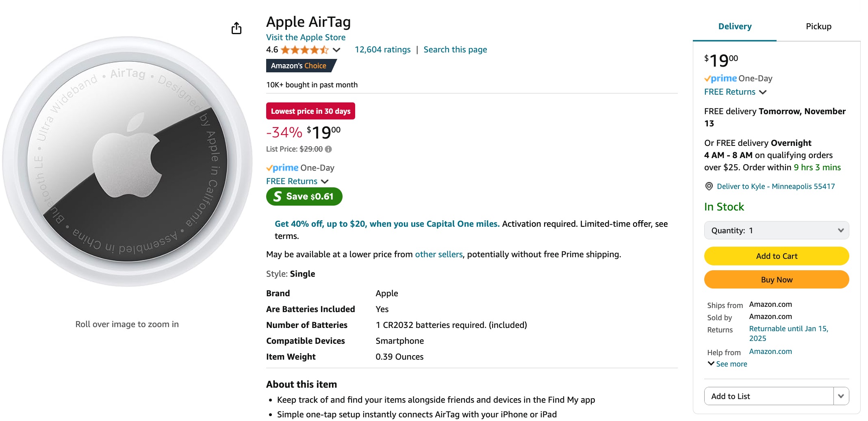The image size is (868, 421).
Task: Click the Lowest price in 30 days badge
Action: point(310,111)
